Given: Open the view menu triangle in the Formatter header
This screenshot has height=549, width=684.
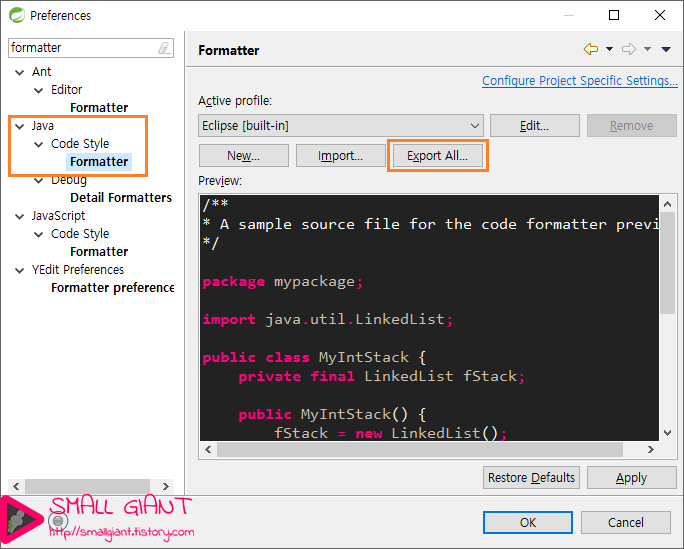Looking at the screenshot, I should pos(666,49).
